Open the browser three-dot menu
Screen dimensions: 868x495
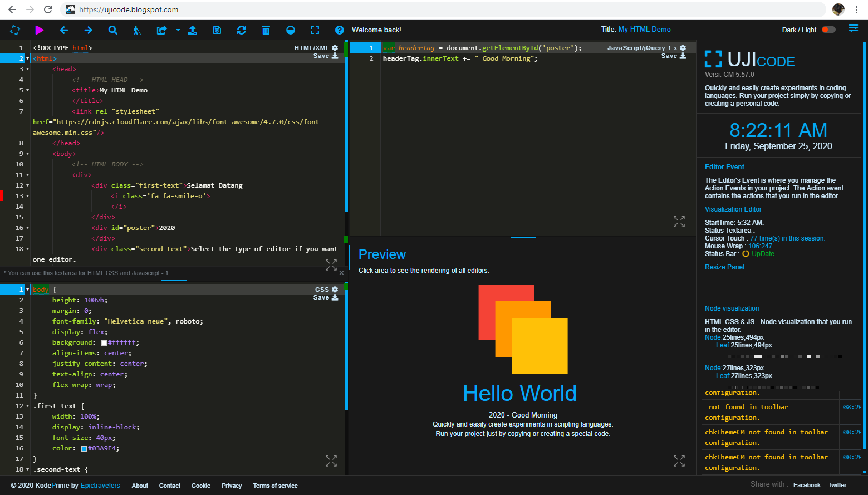[x=856, y=9]
